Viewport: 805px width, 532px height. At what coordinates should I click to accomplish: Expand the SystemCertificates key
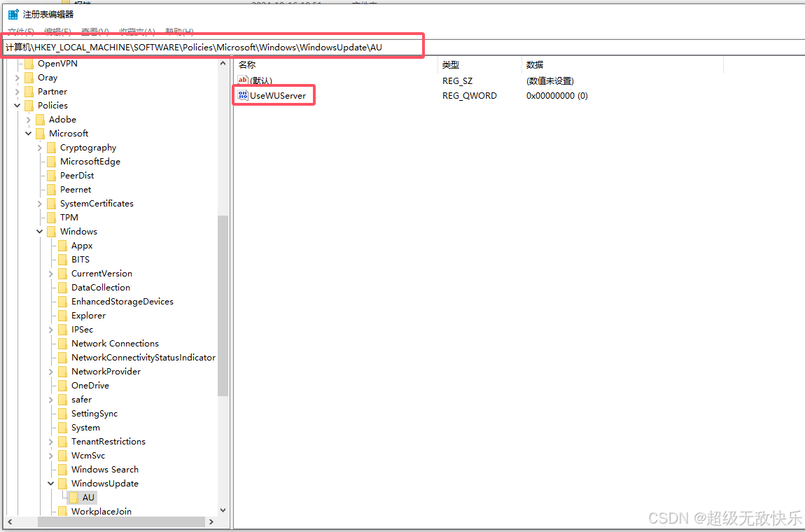pyautogui.click(x=39, y=204)
